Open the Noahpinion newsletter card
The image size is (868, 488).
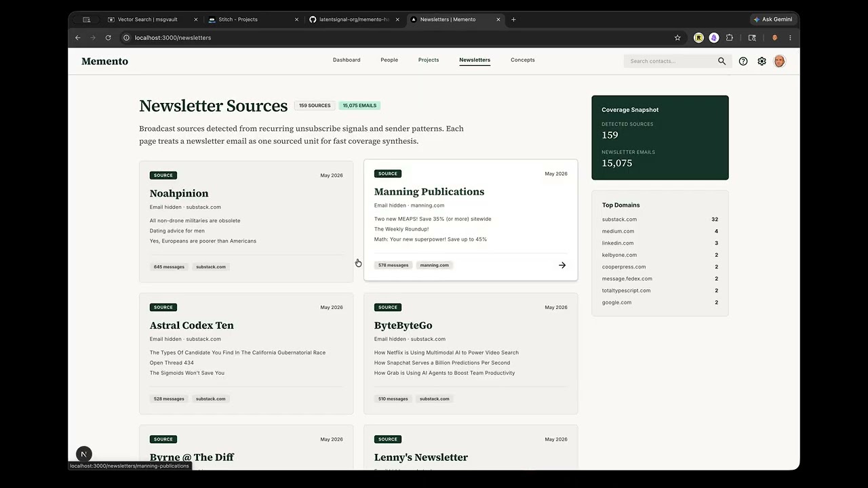pos(246,222)
